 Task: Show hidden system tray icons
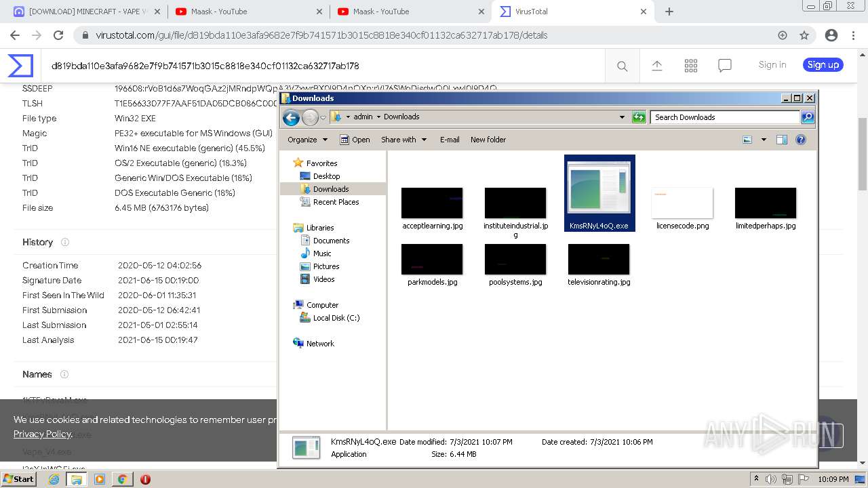point(757,479)
